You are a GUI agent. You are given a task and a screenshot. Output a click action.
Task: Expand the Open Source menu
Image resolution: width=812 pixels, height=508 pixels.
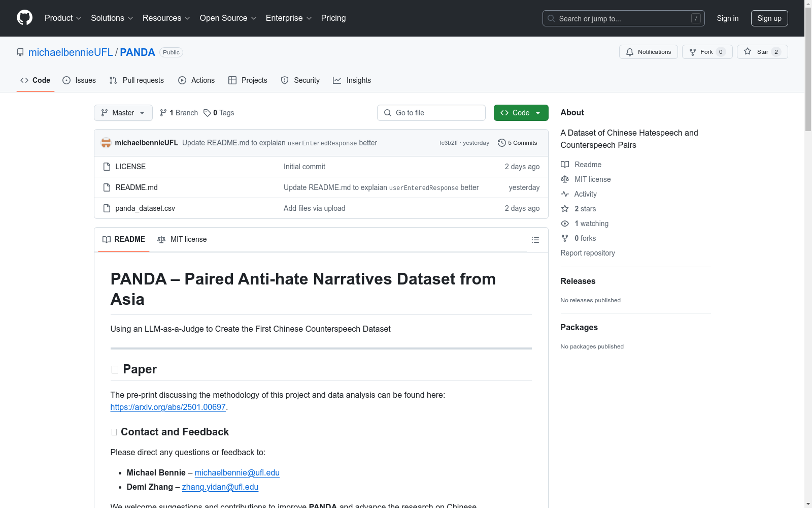(x=228, y=18)
